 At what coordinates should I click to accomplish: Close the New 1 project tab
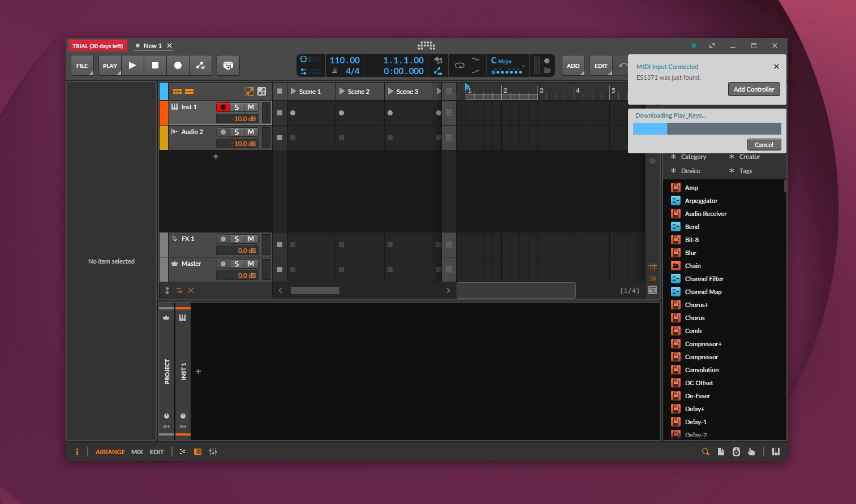[169, 46]
